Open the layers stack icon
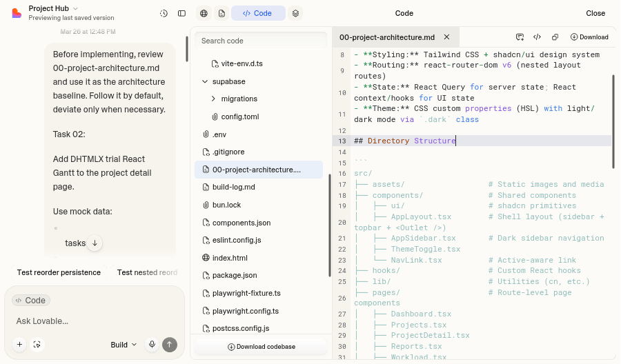Screen dimensions: 621x364 click(x=295, y=14)
